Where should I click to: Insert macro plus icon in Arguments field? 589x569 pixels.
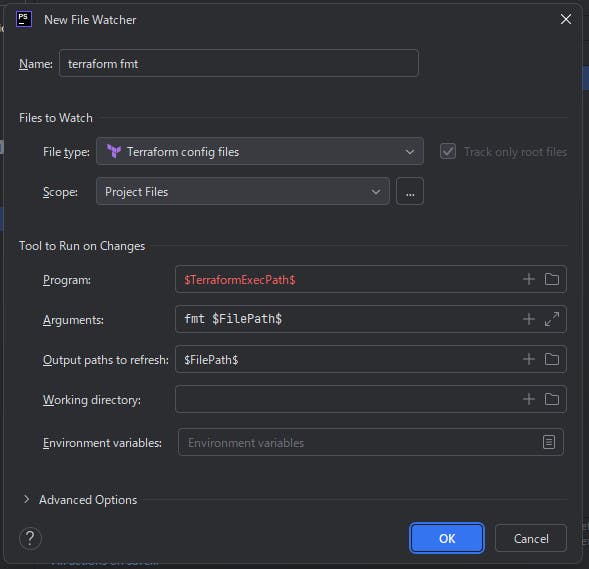[x=529, y=319]
